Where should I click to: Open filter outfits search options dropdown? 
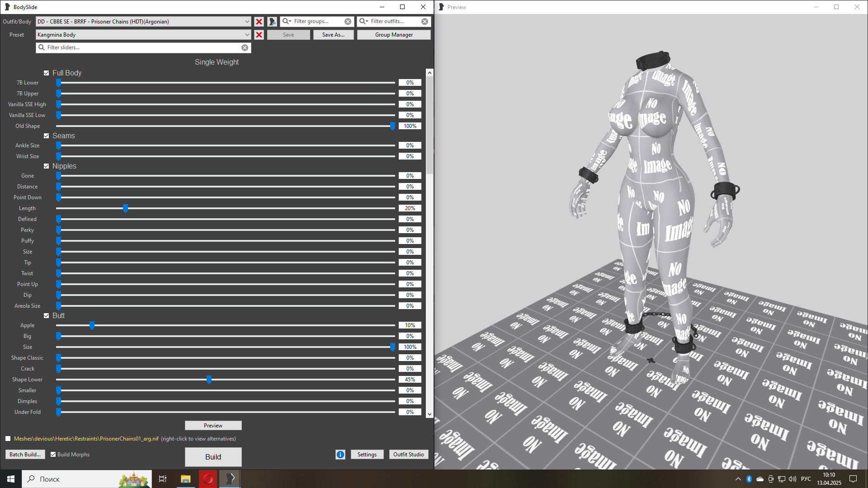point(364,21)
